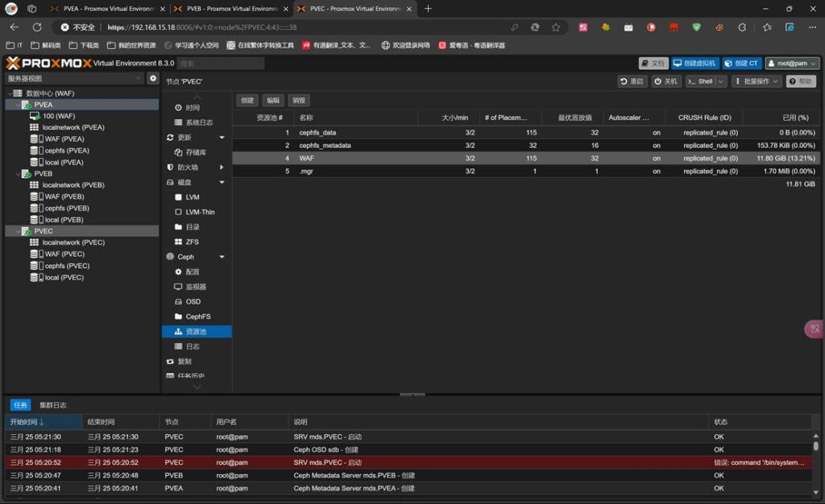Click the 销毁 pool button
This screenshot has width=825, height=504.
coord(299,101)
